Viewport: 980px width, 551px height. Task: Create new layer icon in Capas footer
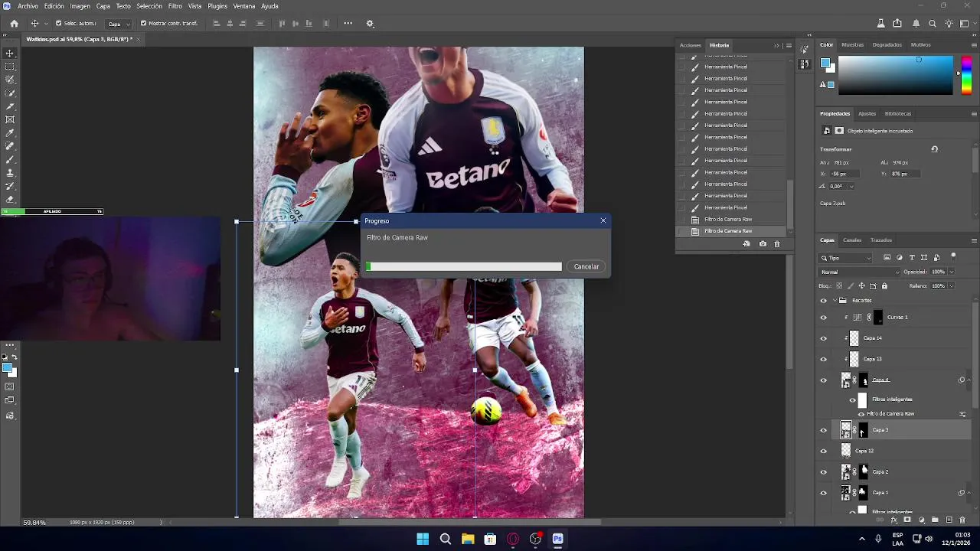point(949,520)
